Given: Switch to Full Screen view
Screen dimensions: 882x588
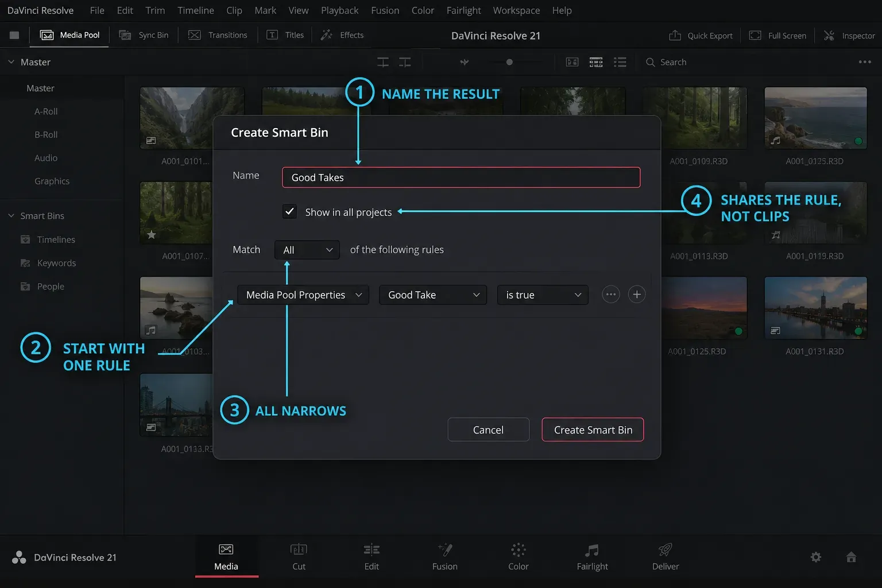Looking at the screenshot, I should pyautogui.click(x=778, y=36).
